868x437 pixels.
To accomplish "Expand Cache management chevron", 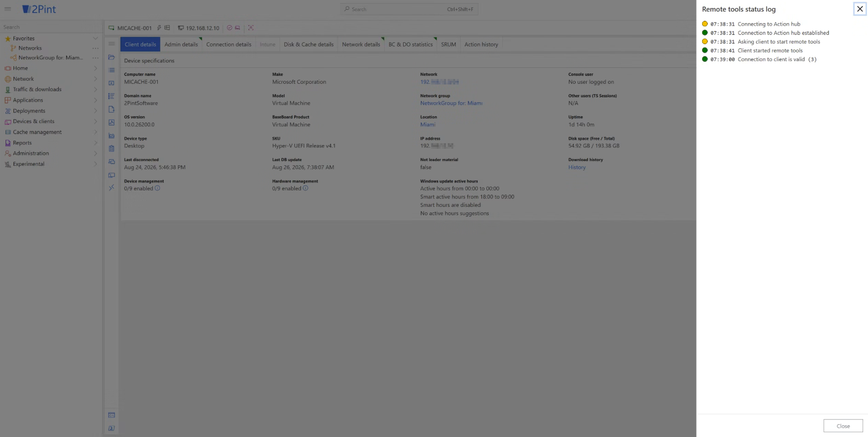I will click(x=95, y=132).
